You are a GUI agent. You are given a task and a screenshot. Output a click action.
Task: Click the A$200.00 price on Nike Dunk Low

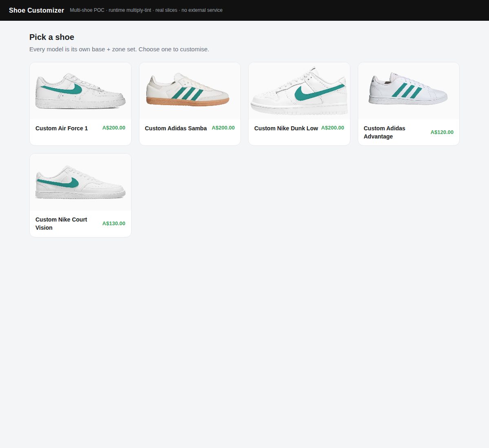333,128
